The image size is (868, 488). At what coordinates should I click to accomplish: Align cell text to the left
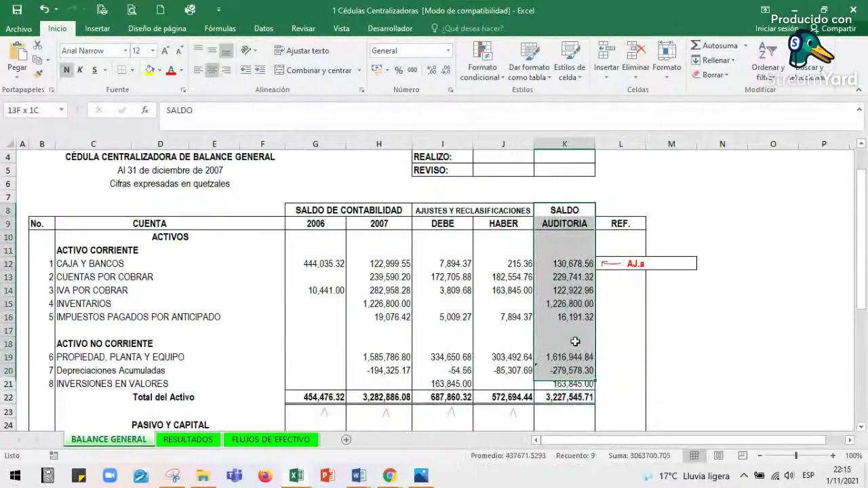point(198,70)
